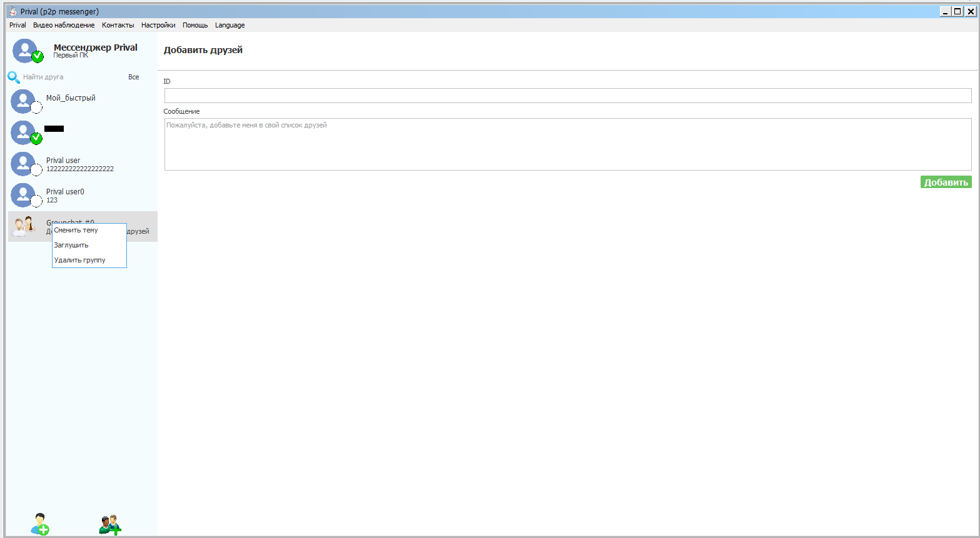
Task: Choose Заглушить in the context menu
Action: point(71,246)
